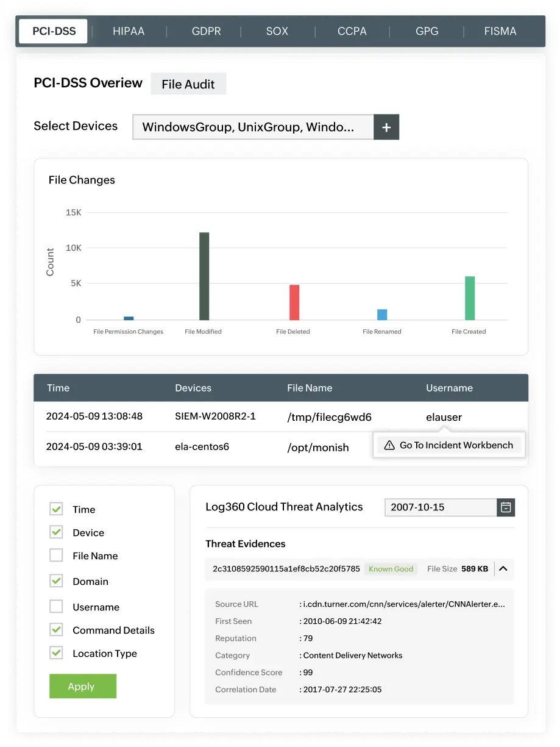Click the alert triangle icon in the workbench popup
This screenshot has width=560, height=747.
(389, 445)
